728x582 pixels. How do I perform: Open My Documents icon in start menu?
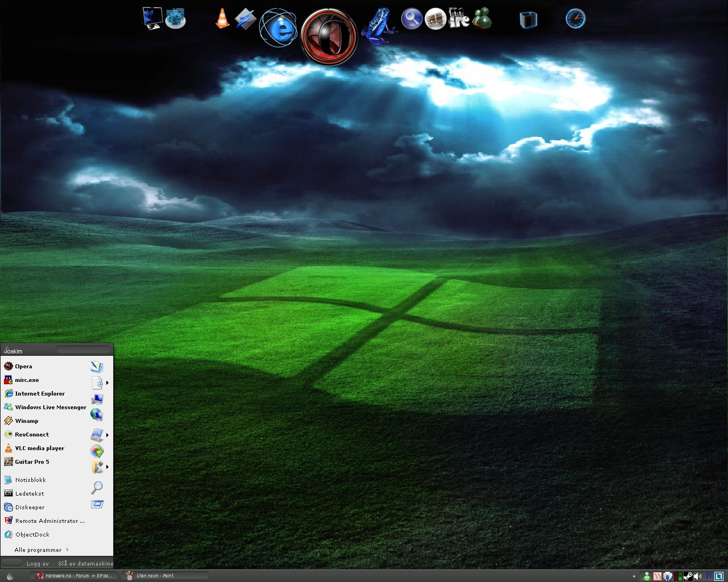97,367
